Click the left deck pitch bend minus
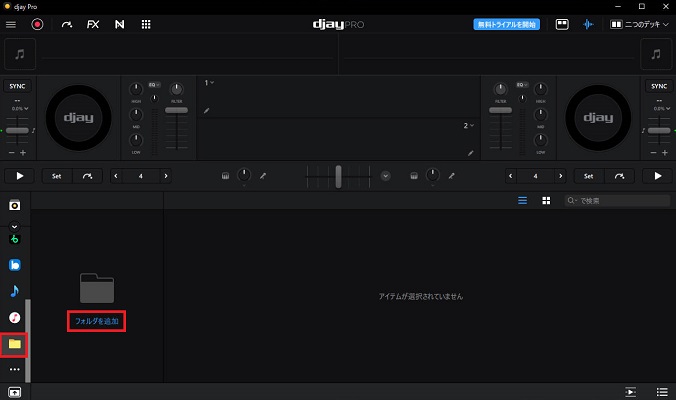 tap(12, 153)
